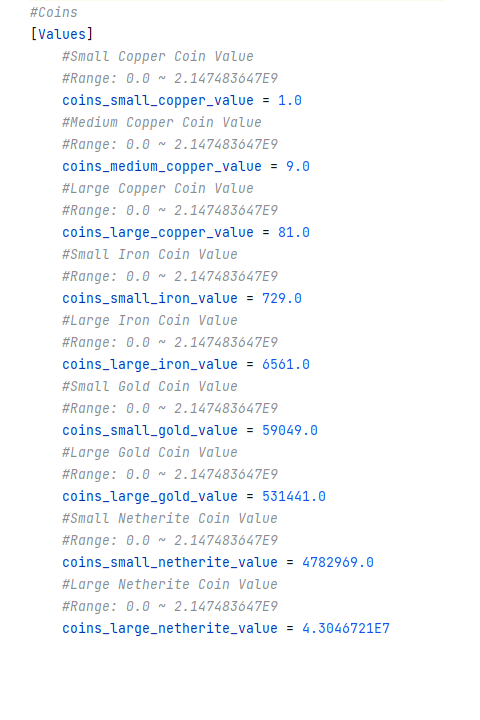Click the coins_small_netherite_value key
Viewport: 480px width, 720px height.
tap(170, 563)
